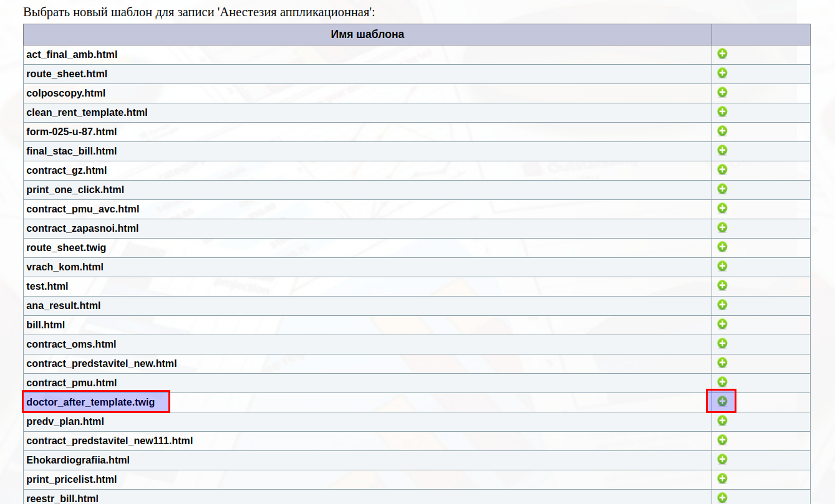835x504 pixels.
Task: Click the add icon for contract_gz.html
Action: click(x=722, y=169)
